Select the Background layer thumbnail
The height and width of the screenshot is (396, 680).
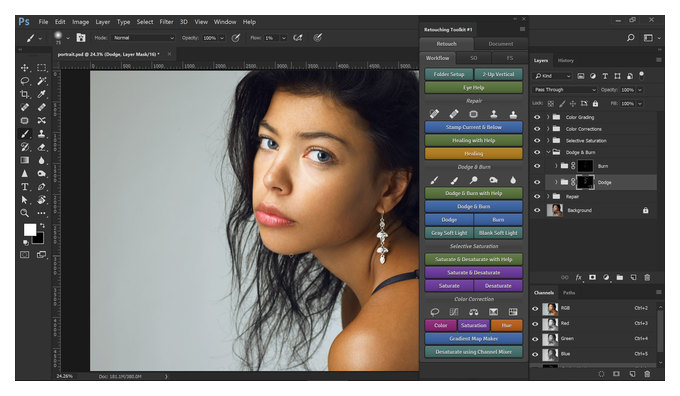pos(555,210)
